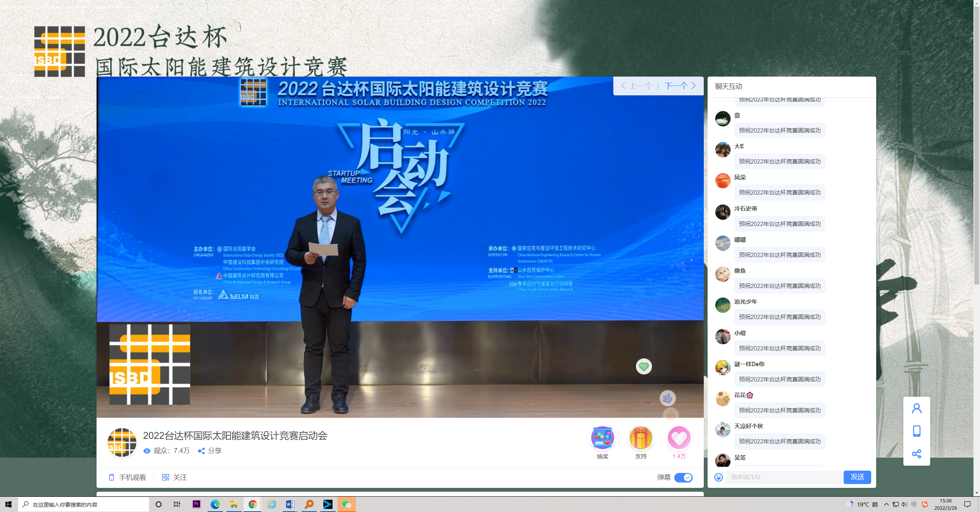
Task: Click the user profile icon in the floating sidebar
Action: [x=916, y=408]
